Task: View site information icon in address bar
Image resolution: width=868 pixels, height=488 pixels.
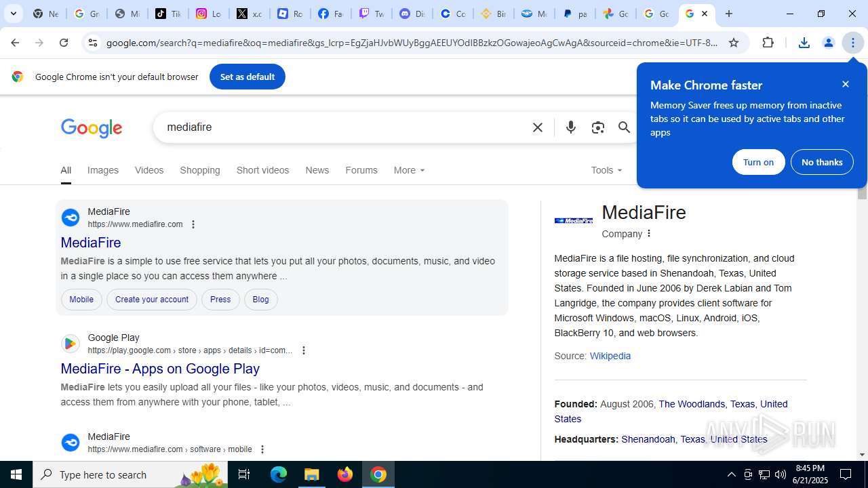Action: click(x=93, y=43)
